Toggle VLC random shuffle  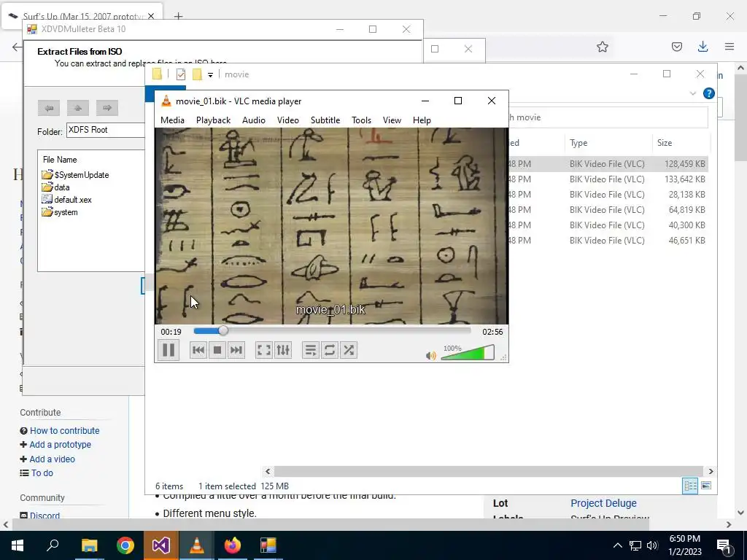click(x=349, y=350)
